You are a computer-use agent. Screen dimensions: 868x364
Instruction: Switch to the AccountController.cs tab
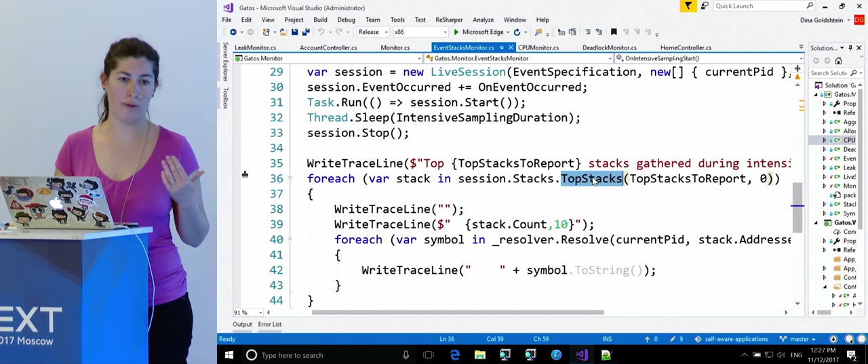[x=328, y=47]
